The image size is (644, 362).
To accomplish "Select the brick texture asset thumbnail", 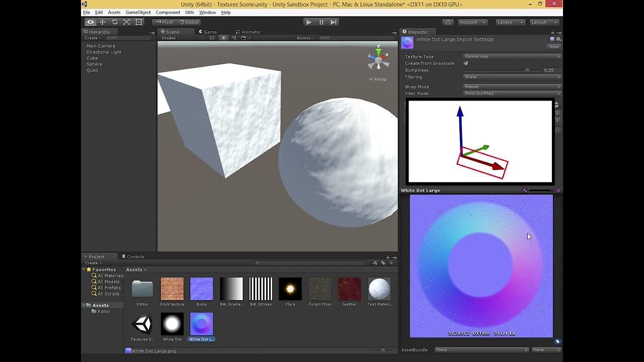I will pos(172,289).
